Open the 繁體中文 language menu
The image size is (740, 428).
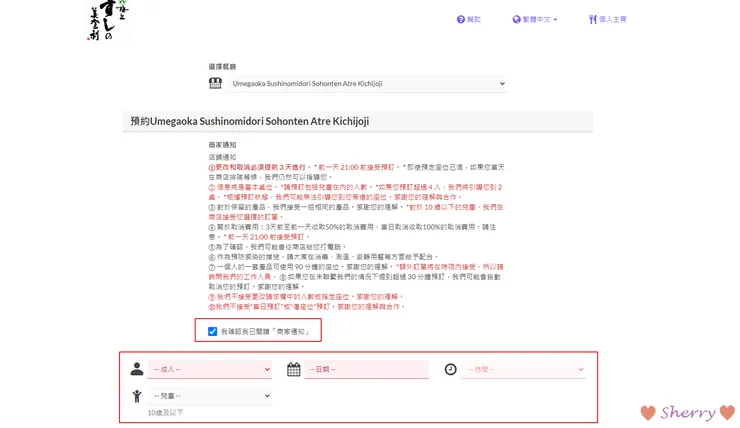(x=535, y=19)
